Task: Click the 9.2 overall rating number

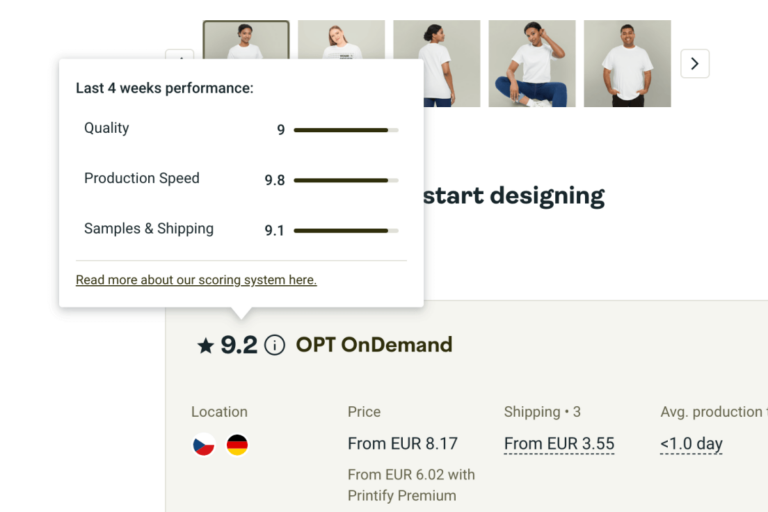Action: pos(239,345)
